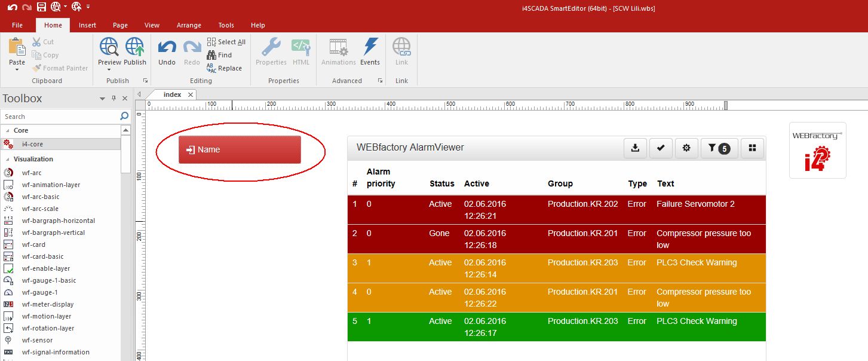Select wf-sensor toolbox item
The width and height of the screenshot is (868, 361).
[61, 340]
